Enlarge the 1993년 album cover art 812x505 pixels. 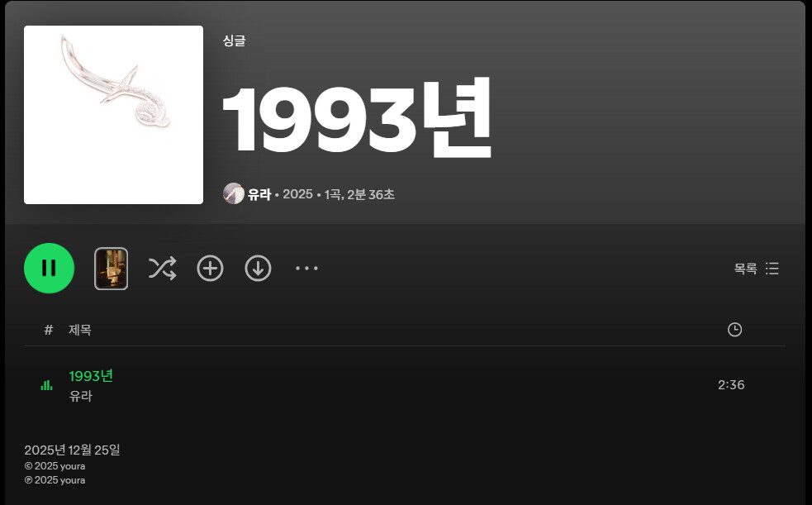point(113,115)
